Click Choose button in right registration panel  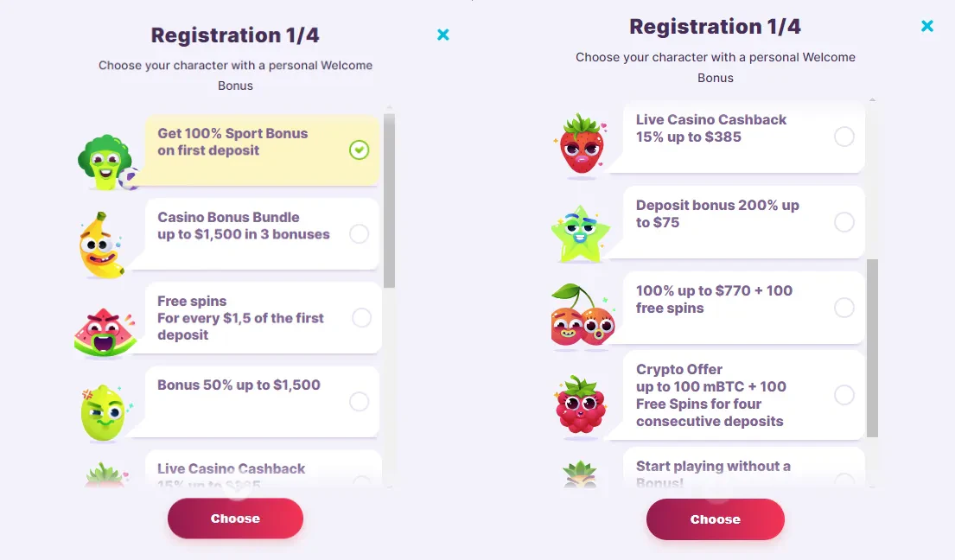pos(716,519)
